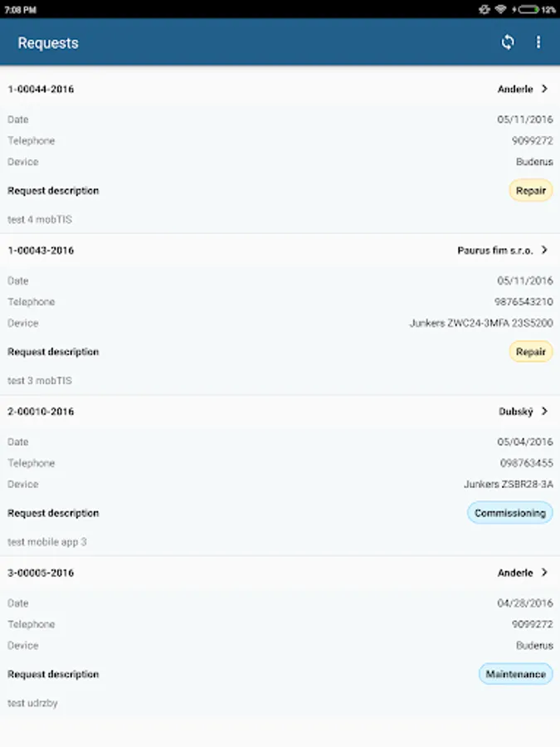Viewport: 560px width, 747px height.
Task: Open Paurus fim s.r.o. chevron arrow
Action: tap(545, 250)
